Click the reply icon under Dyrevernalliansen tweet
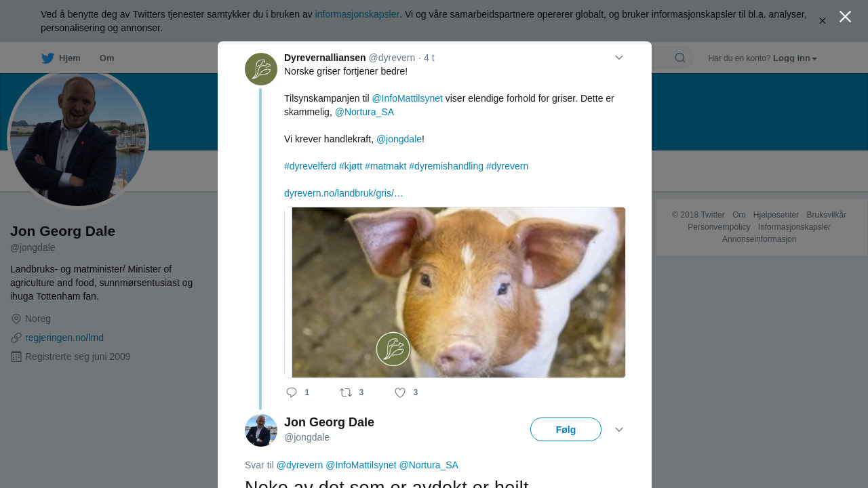The width and height of the screenshot is (868, 488). (x=292, y=392)
